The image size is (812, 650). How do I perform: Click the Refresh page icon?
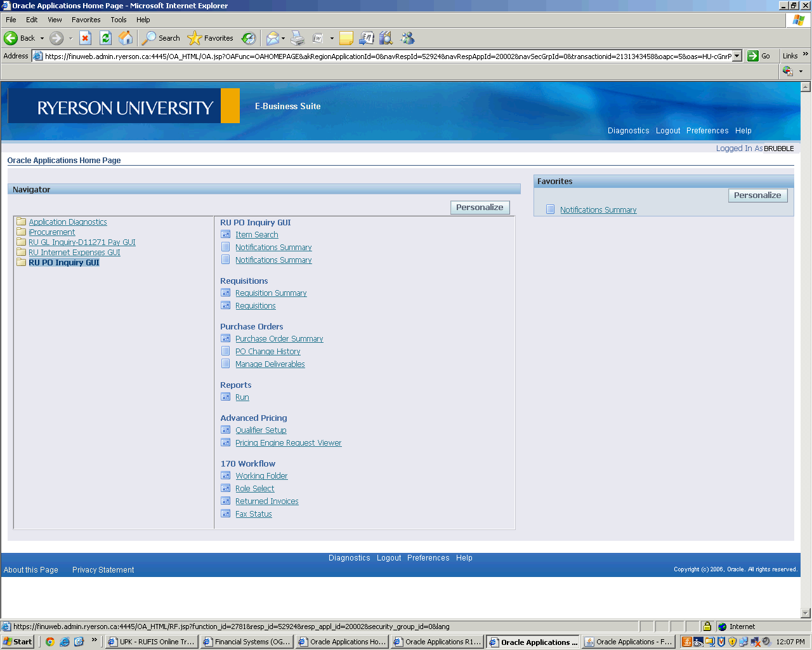[x=105, y=38]
